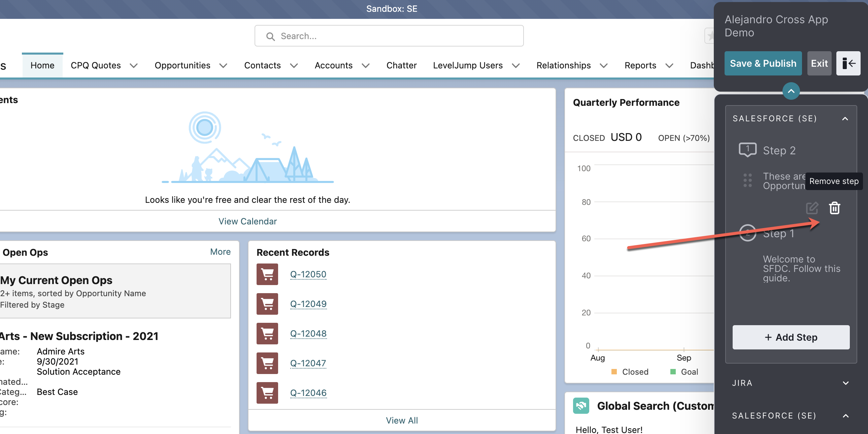Open the CPQ Quotes dropdown arrow
868x434 pixels.
(x=134, y=65)
